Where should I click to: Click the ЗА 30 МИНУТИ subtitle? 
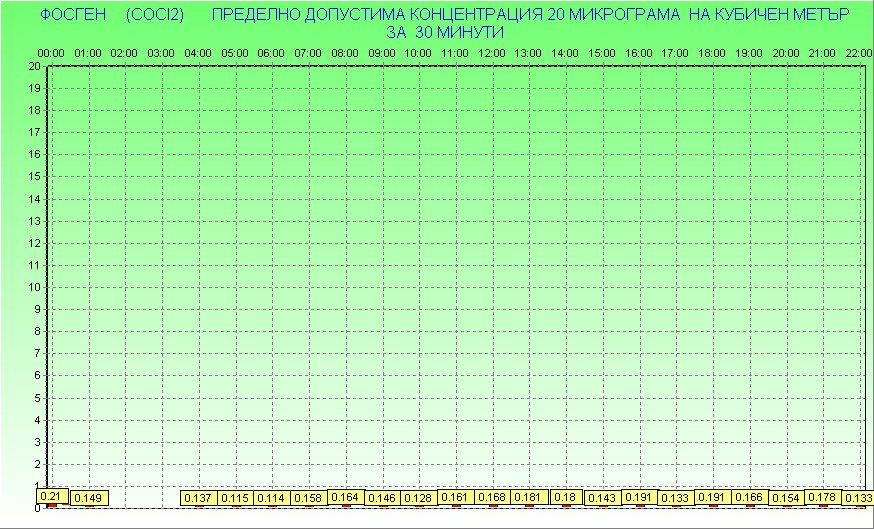pyautogui.click(x=445, y=32)
